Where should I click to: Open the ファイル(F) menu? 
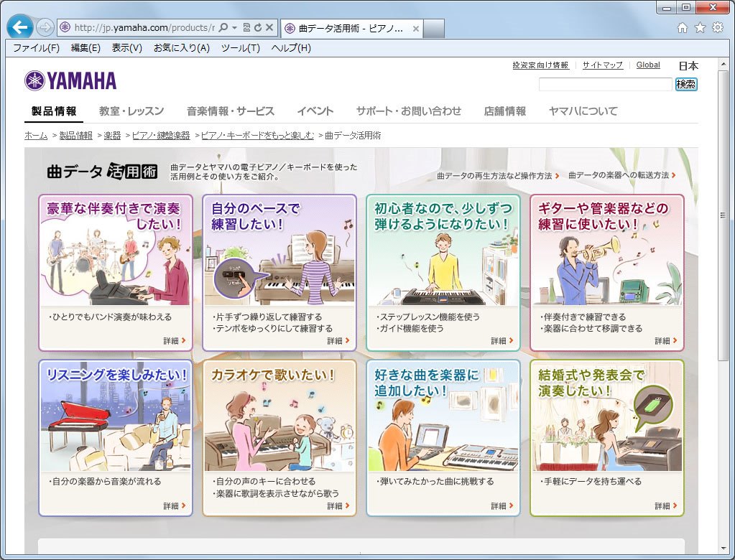point(36,48)
